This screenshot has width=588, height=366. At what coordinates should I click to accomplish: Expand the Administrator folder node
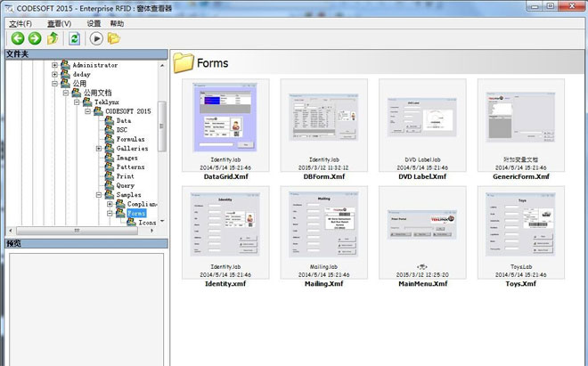[x=54, y=65]
